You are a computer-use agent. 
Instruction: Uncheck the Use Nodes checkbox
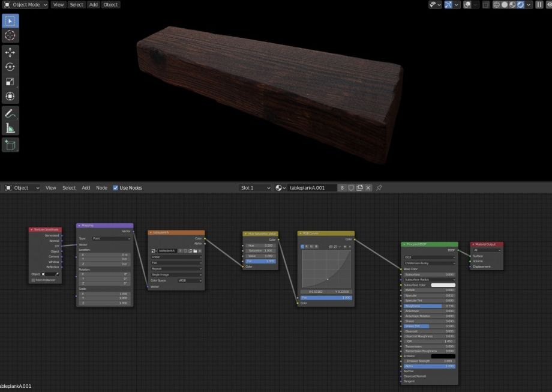(x=116, y=188)
